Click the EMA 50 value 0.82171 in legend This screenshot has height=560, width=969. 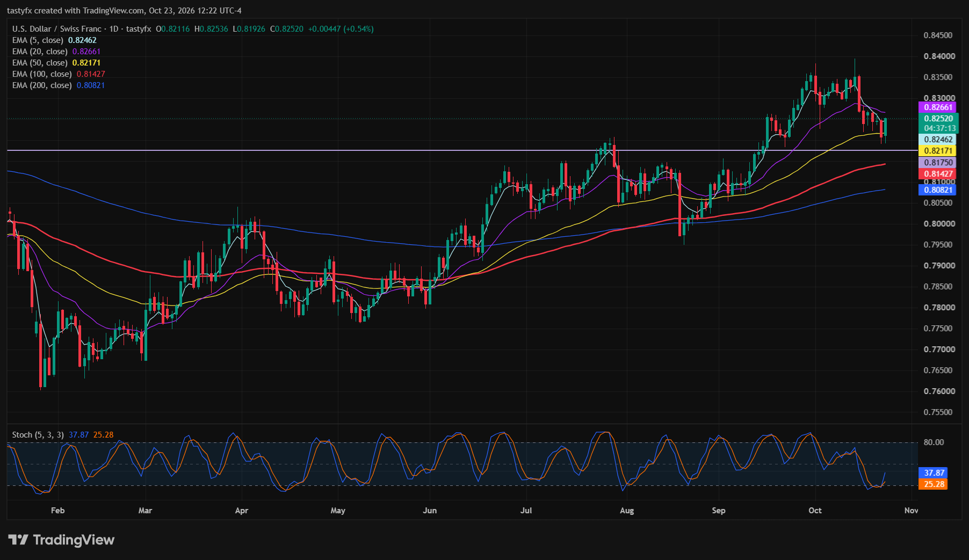(86, 63)
